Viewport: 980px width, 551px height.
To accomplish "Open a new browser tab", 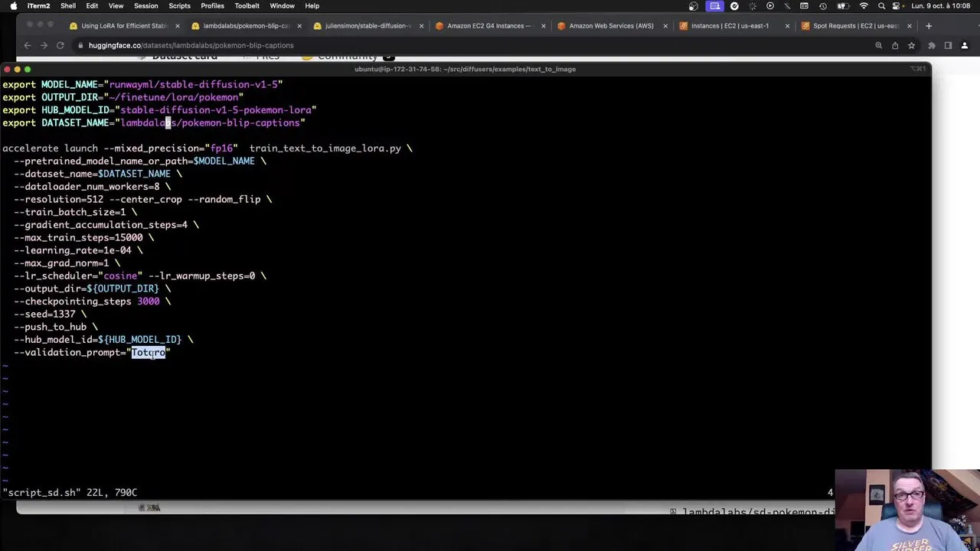I will pos(929,25).
